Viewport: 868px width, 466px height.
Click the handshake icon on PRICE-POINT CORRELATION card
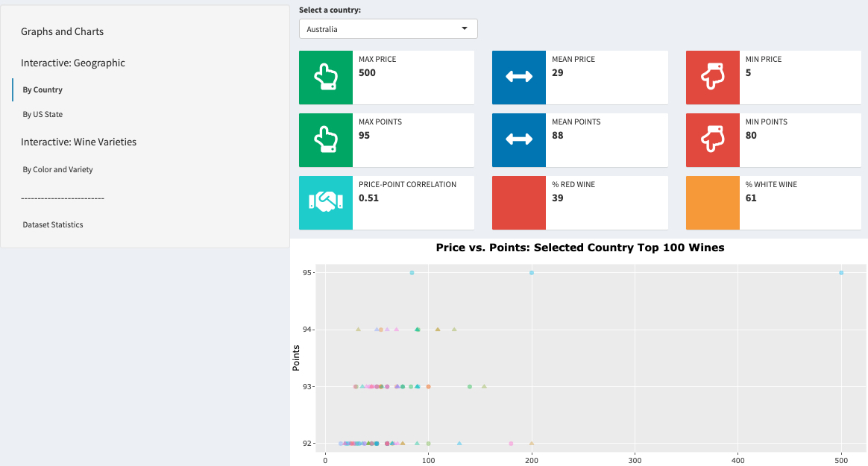325,203
